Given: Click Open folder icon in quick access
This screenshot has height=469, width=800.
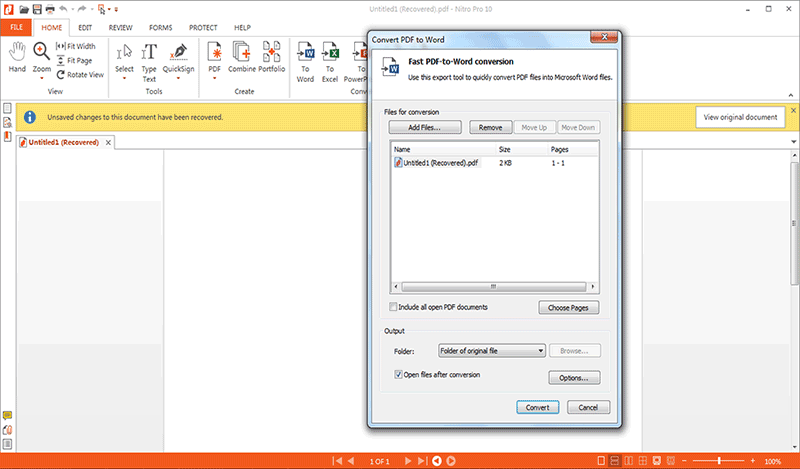Looking at the screenshot, I should (24, 9).
